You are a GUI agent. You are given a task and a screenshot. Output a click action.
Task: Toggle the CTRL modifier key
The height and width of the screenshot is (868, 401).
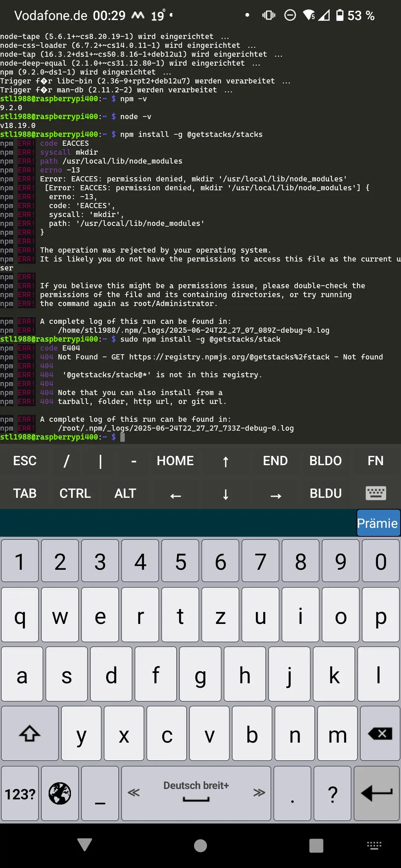(75, 493)
